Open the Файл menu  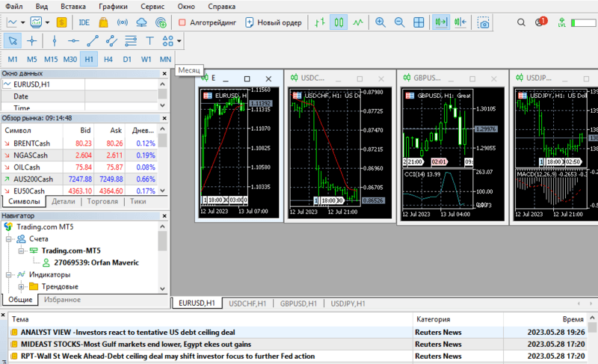coord(14,7)
